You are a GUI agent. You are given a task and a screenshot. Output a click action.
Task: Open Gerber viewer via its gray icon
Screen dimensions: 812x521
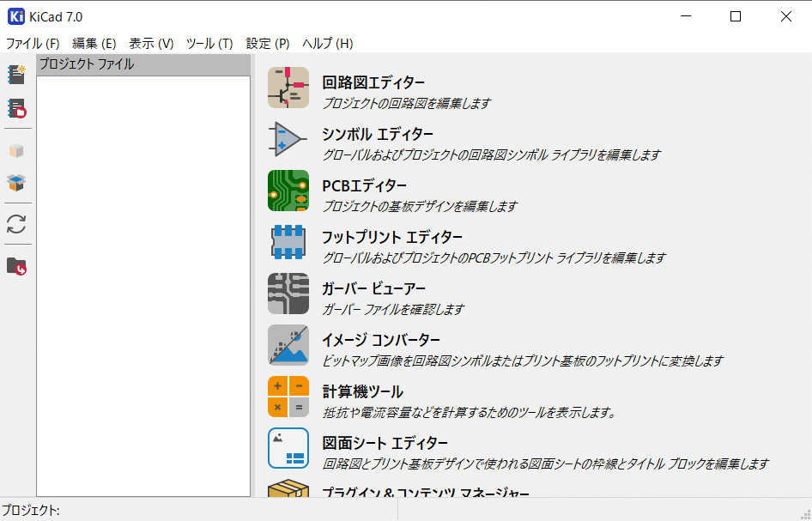click(x=288, y=294)
